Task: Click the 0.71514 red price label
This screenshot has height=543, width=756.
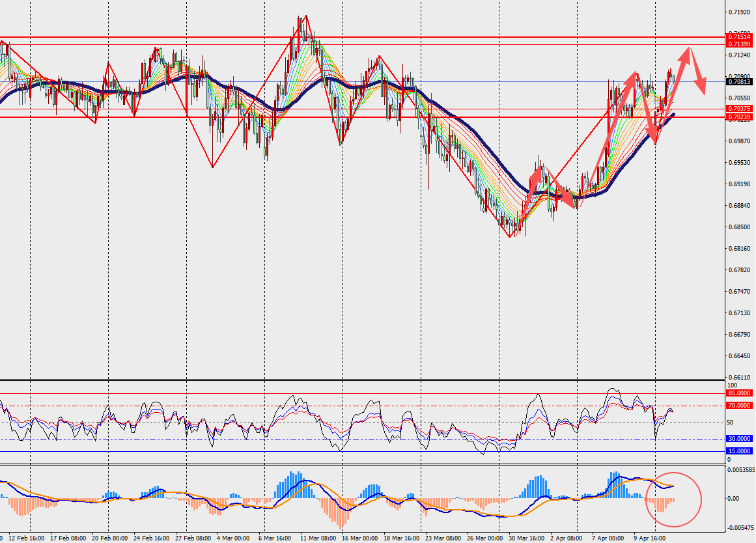Action: click(x=739, y=37)
